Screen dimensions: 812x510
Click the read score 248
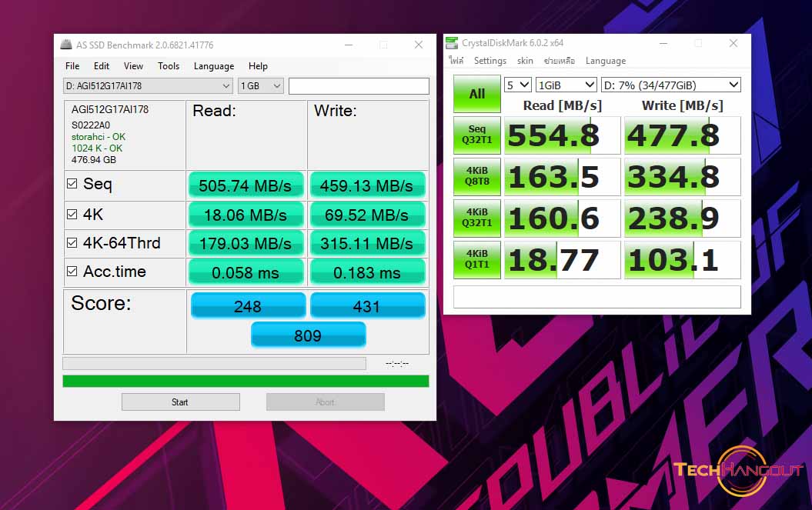[248, 306]
